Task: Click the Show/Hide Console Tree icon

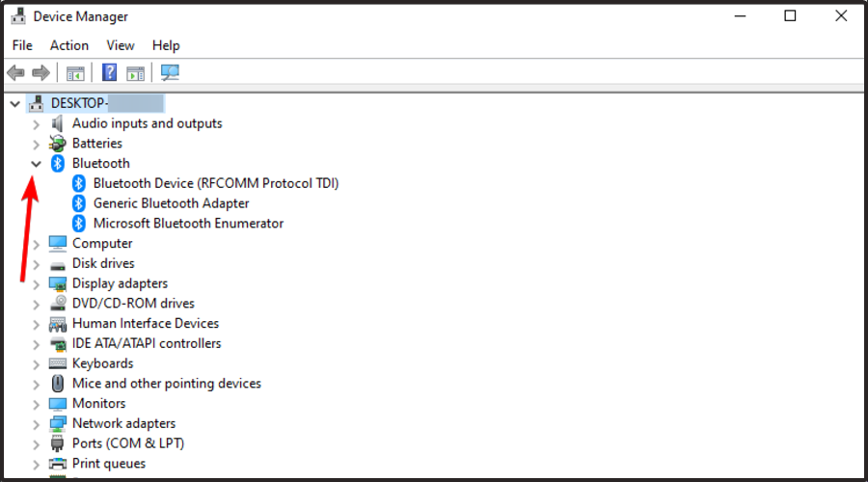Action: [75, 72]
